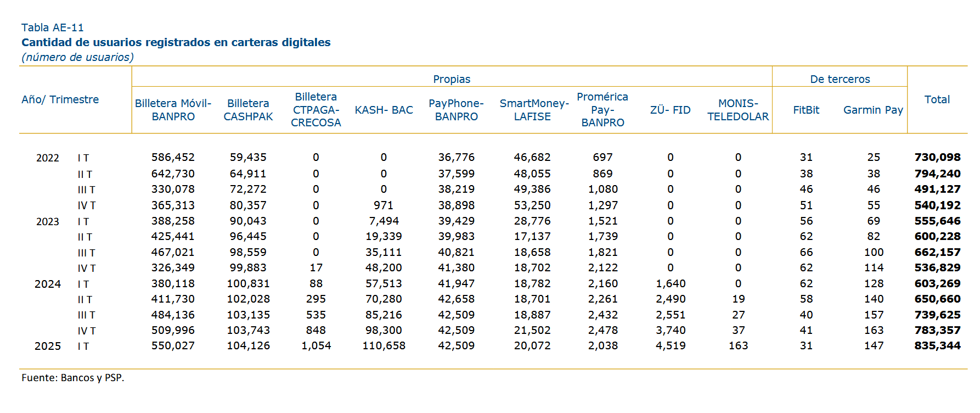This screenshot has height=413, width=980.
Task: Click the KASH- BAC value '971'
Action: 384,205
